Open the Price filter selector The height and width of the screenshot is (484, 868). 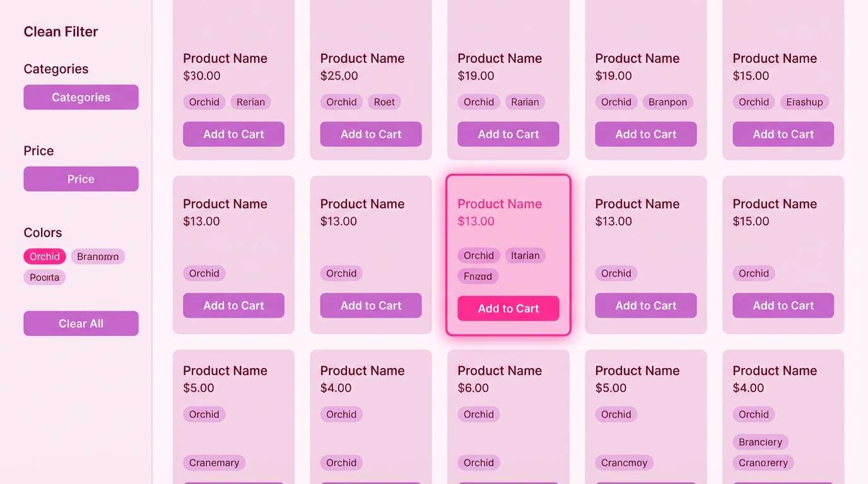(x=81, y=179)
